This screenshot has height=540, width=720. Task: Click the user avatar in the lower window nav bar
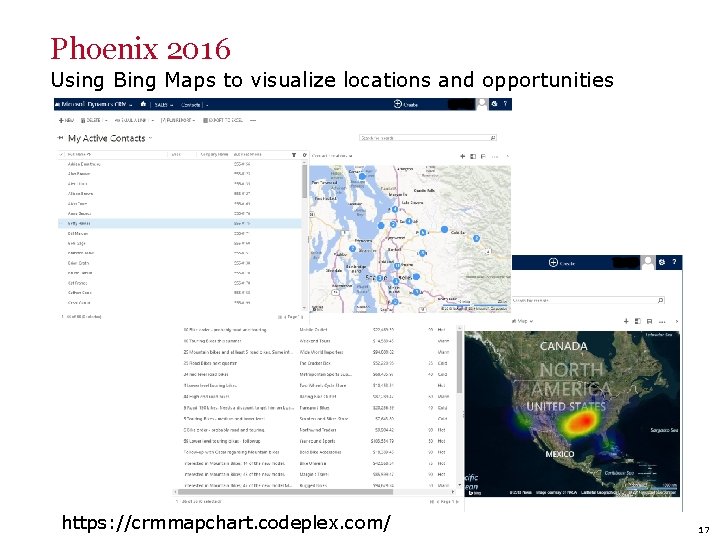point(648,263)
